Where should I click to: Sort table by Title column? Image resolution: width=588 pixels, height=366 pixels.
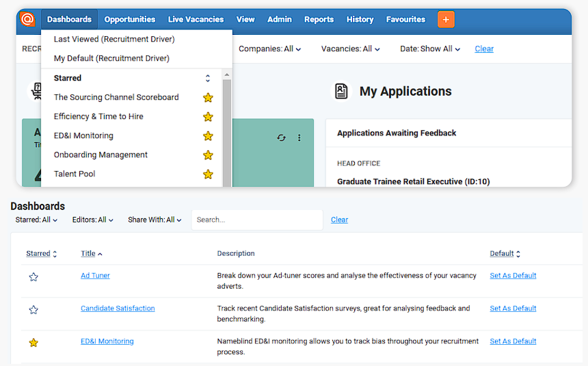click(92, 253)
